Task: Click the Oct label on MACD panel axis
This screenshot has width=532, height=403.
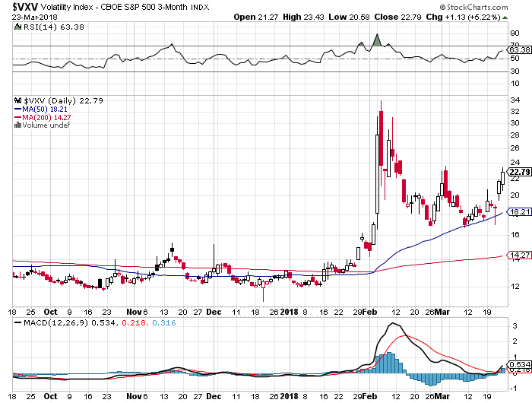Action: (51, 396)
